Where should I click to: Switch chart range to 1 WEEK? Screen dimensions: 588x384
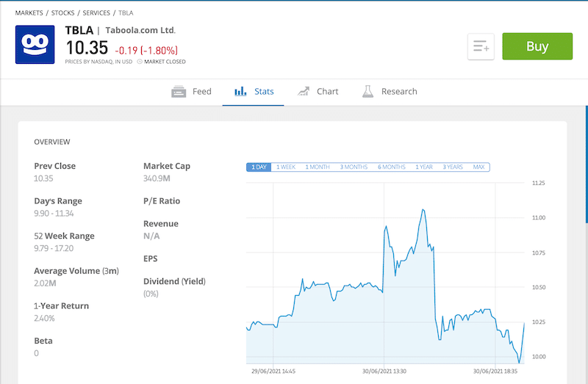286,167
